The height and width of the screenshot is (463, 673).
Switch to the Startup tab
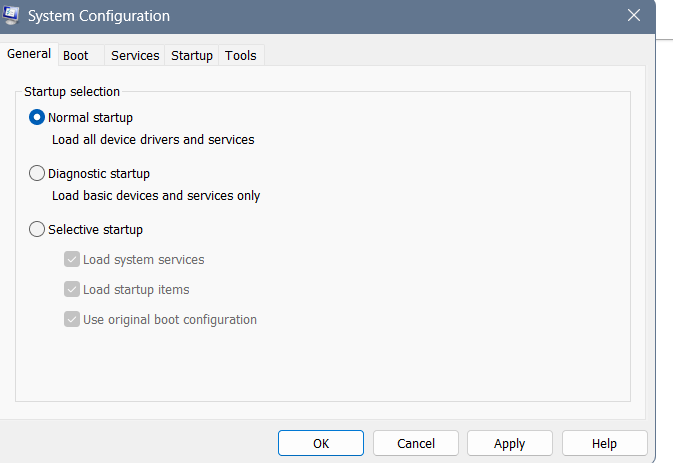pyautogui.click(x=192, y=56)
